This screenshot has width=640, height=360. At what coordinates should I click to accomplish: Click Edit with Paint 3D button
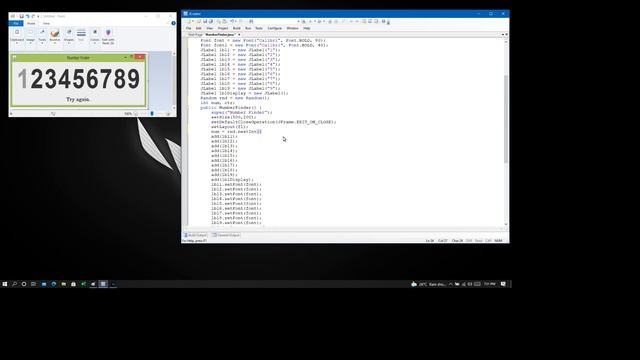click(108, 36)
